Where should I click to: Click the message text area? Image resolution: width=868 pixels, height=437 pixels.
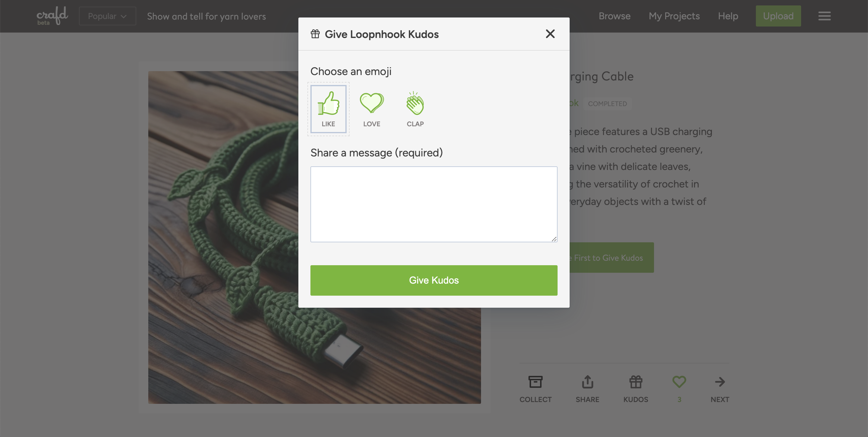click(x=434, y=204)
